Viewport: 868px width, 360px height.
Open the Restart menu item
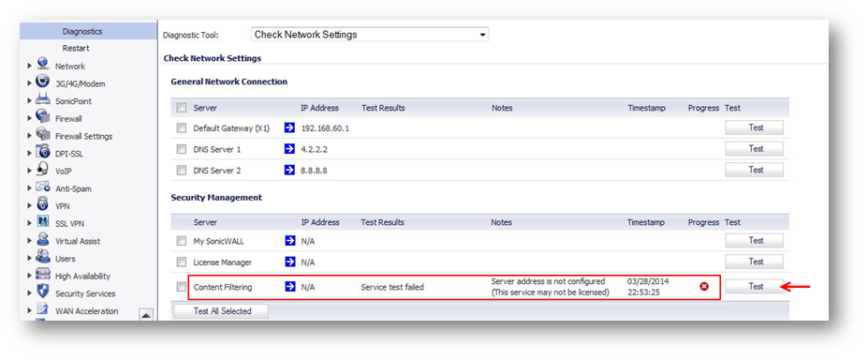coord(76,48)
